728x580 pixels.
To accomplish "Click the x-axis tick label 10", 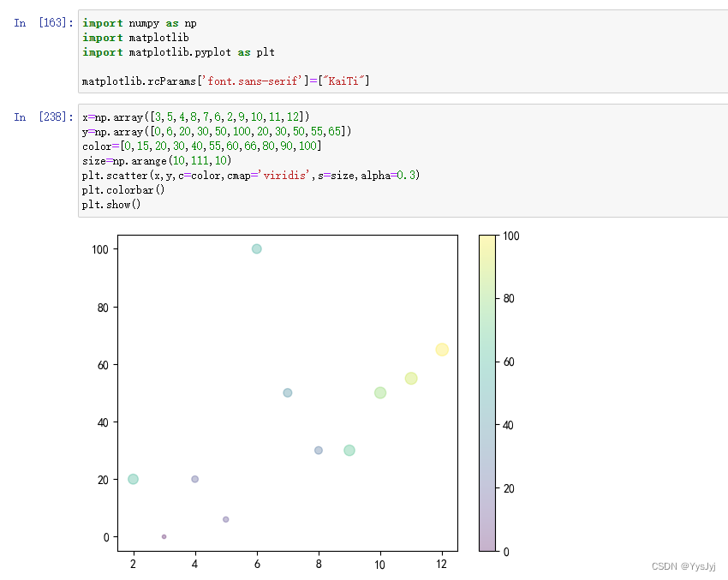I will click(379, 565).
